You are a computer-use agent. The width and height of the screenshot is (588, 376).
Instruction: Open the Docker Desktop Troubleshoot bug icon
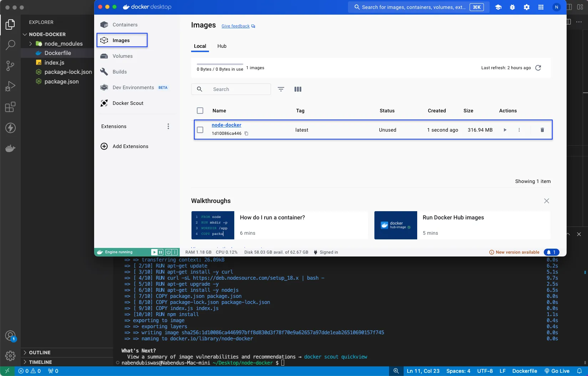pos(512,7)
